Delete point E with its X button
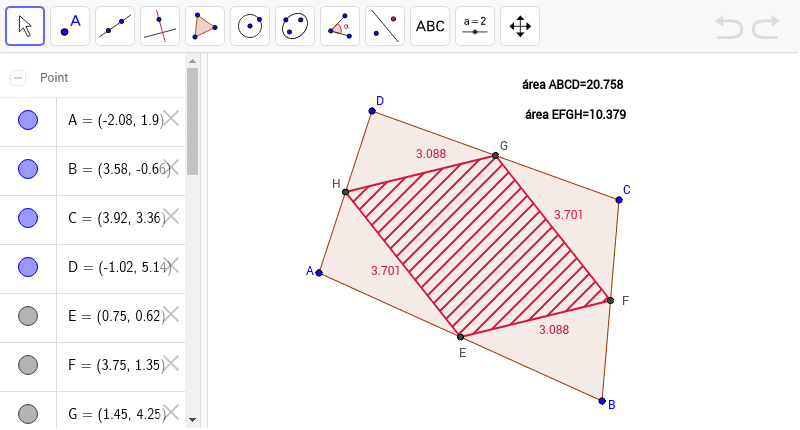The width and height of the screenshot is (800, 430). [171, 314]
